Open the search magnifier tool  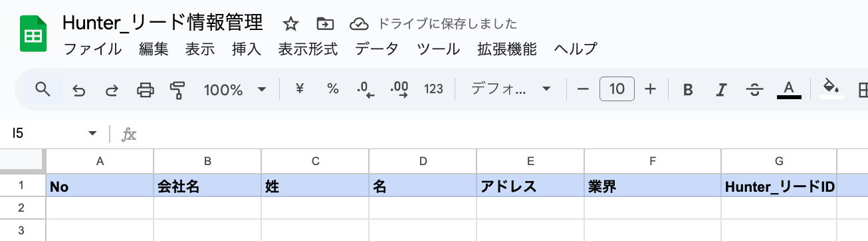point(43,89)
